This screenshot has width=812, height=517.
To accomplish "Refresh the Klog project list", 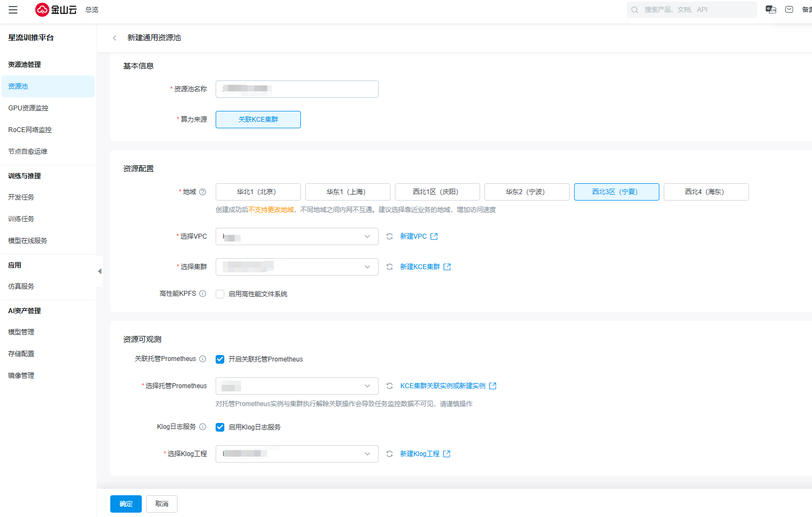I will click(x=389, y=454).
